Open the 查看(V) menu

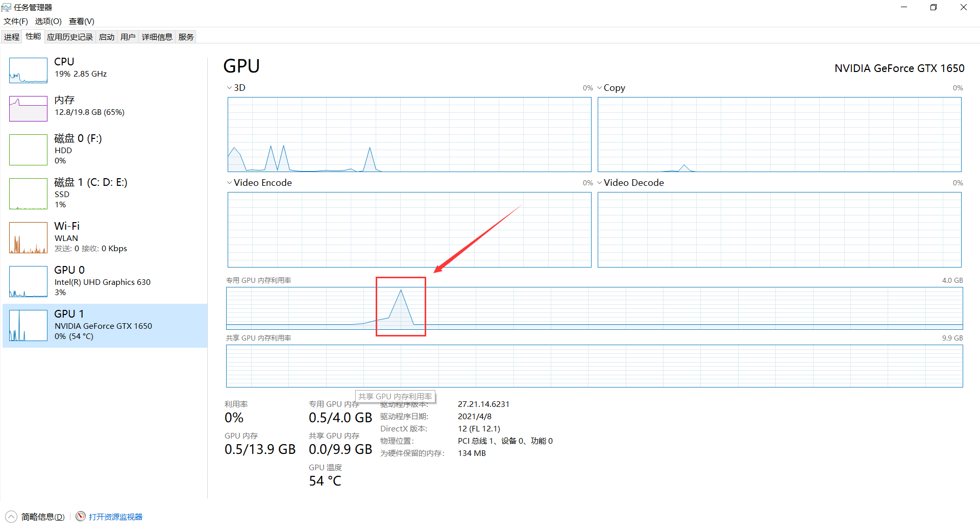coord(82,21)
